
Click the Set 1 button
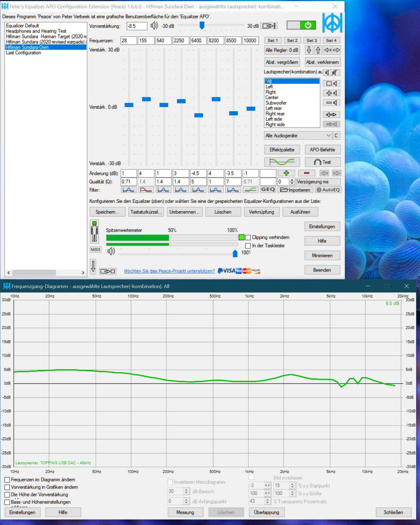273,40
